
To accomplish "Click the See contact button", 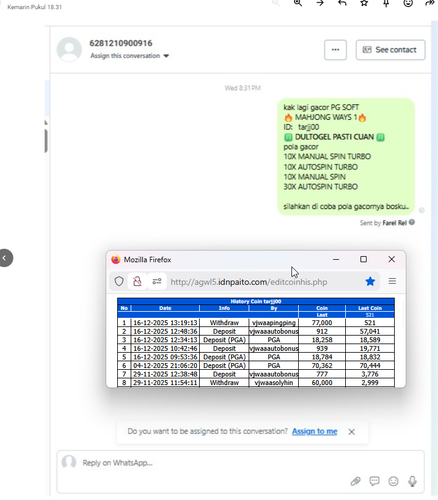I will (390, 50).
